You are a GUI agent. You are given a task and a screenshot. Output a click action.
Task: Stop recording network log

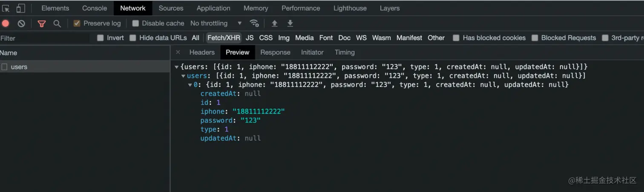pos(6,23)
